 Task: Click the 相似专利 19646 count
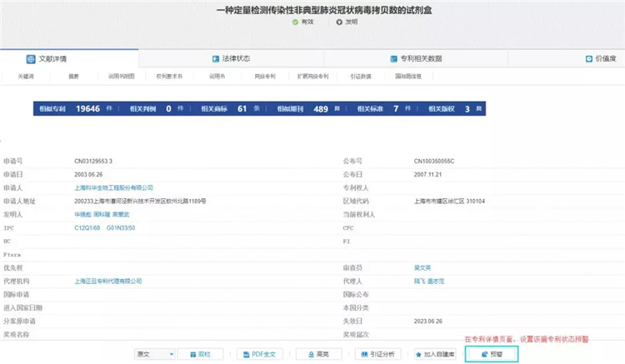[87, 108]
